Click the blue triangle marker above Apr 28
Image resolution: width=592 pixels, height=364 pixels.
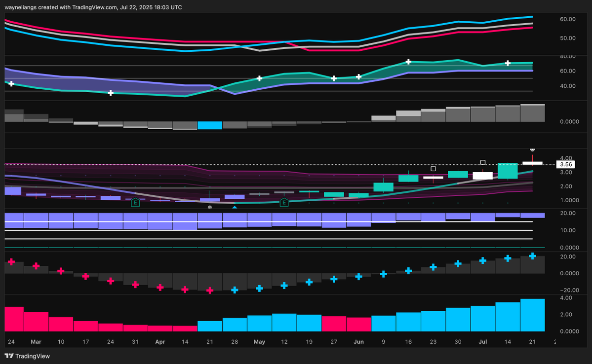tap(235, 207)
